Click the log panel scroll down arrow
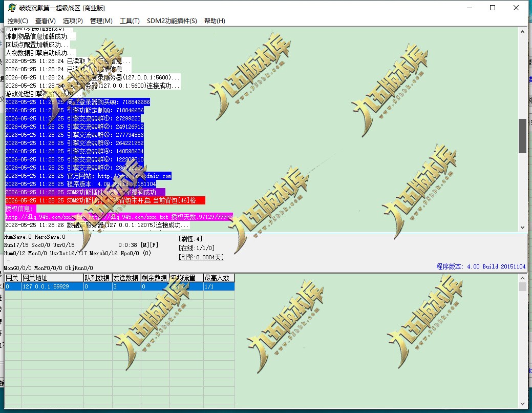This screenshot has height=413, width=532. click(x=522, y=227)
